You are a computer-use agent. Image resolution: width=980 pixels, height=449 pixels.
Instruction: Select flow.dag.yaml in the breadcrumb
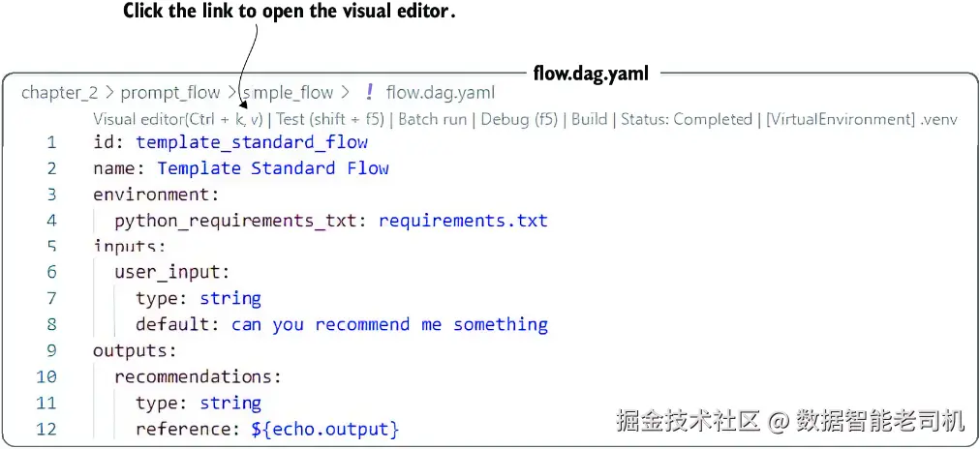click(440, 93)
